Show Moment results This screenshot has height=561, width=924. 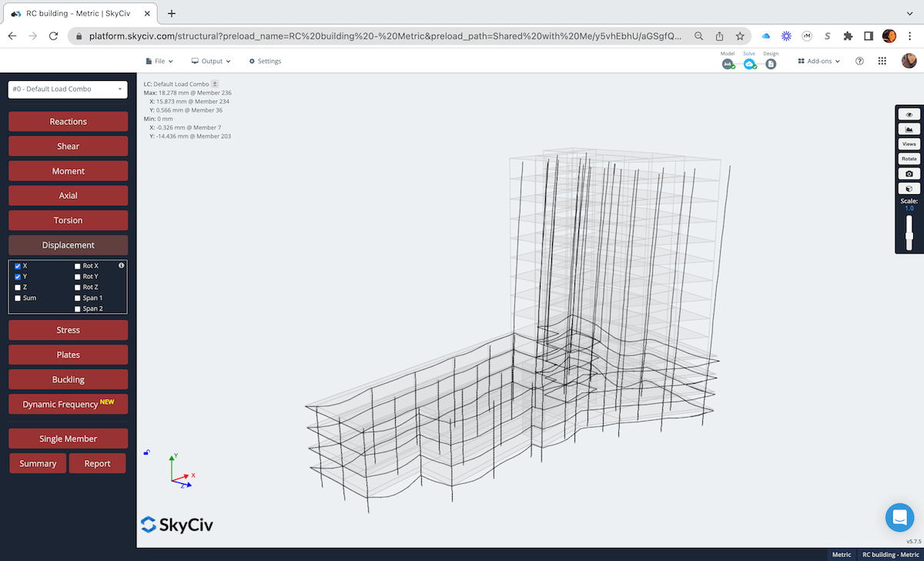68,170
